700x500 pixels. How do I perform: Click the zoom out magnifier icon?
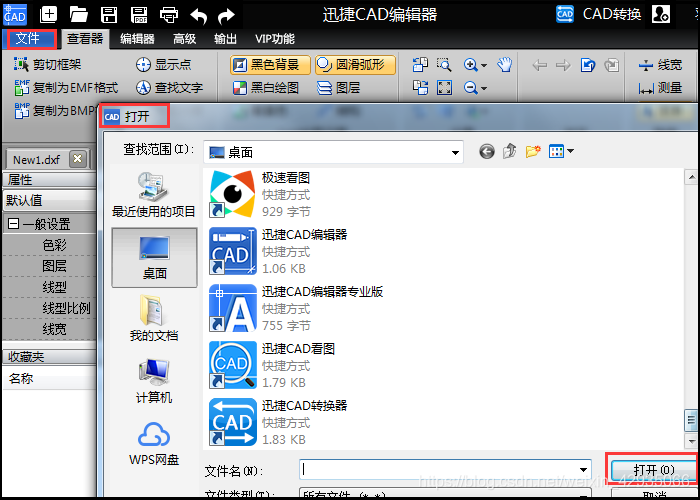(471, 88)
